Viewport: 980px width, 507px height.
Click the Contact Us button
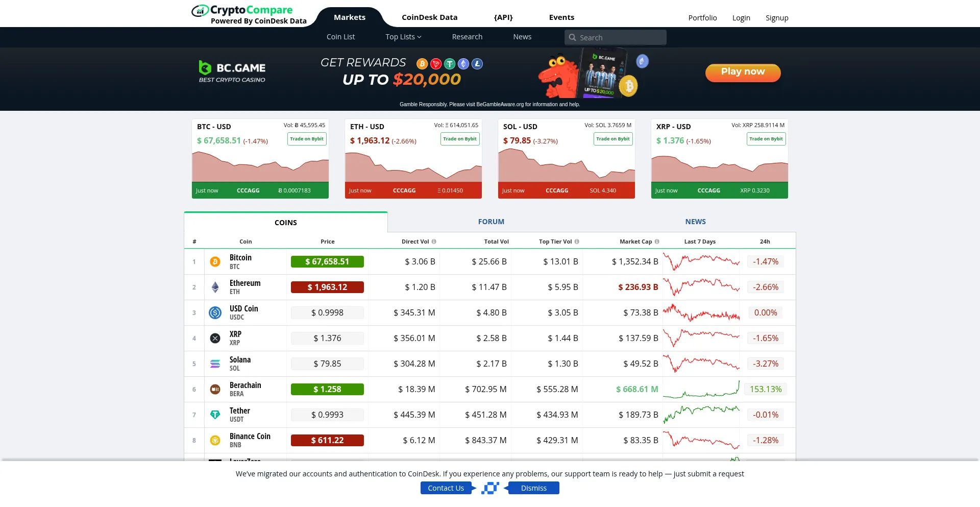(x=446, y=488)
